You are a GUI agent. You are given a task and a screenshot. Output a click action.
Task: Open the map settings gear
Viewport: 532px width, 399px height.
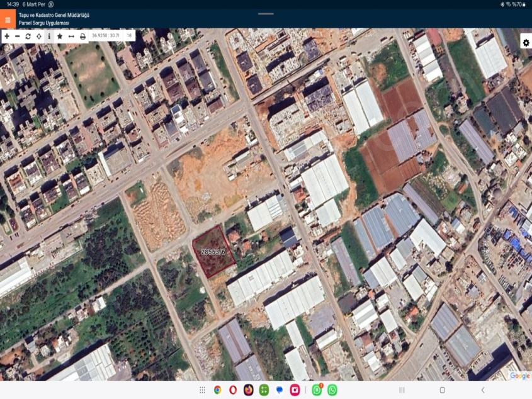526,43
